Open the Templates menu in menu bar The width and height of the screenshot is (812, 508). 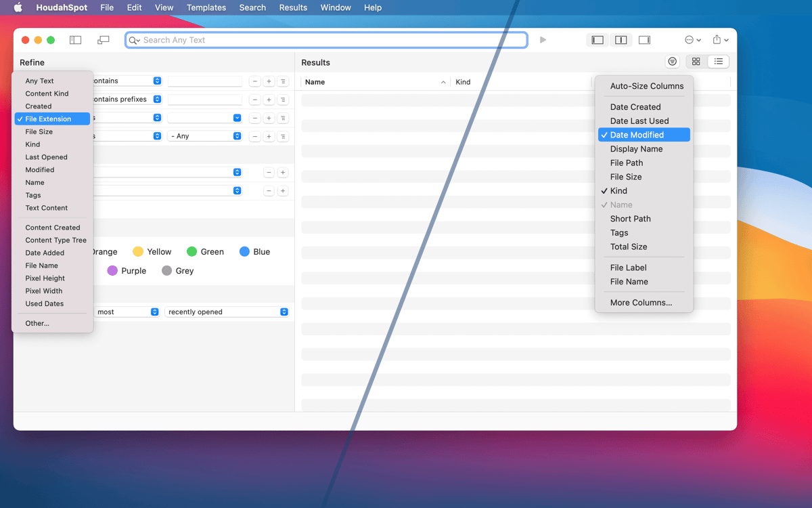[206, 7]
